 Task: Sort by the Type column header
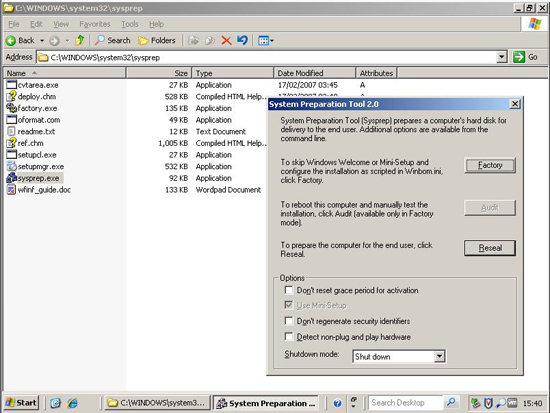click(x=233, y=73)
